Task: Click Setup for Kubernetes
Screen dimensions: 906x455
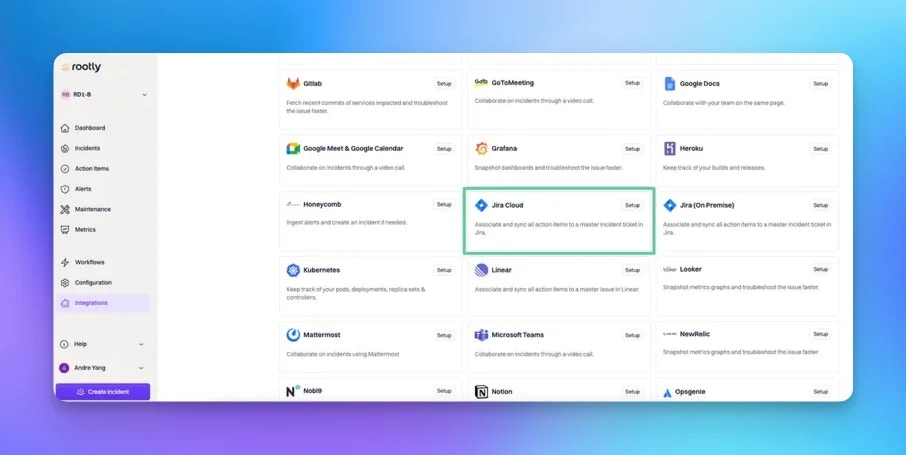Action: pyautogui.click(x=444, y=270)
